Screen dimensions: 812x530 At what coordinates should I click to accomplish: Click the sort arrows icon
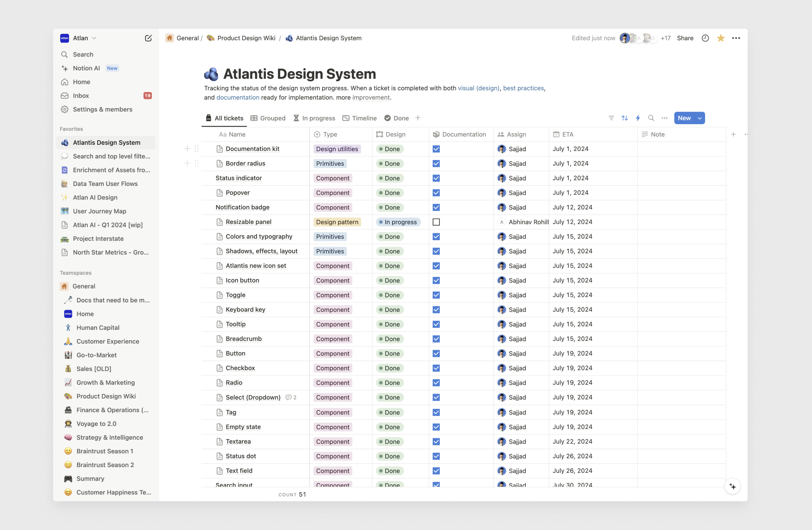(624, 118)
